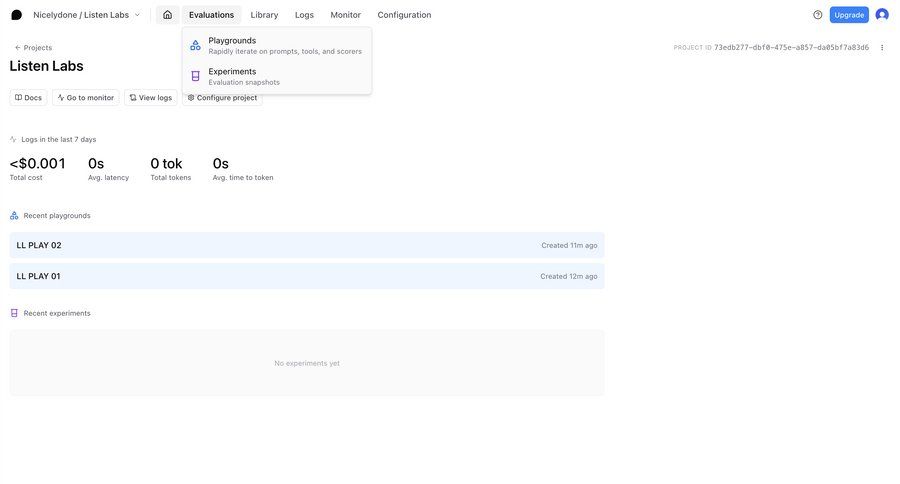Click 'No experiments yet' placeholder text
Image resolution: width=900 pixels, height=484 pixels.
(307, 363)
